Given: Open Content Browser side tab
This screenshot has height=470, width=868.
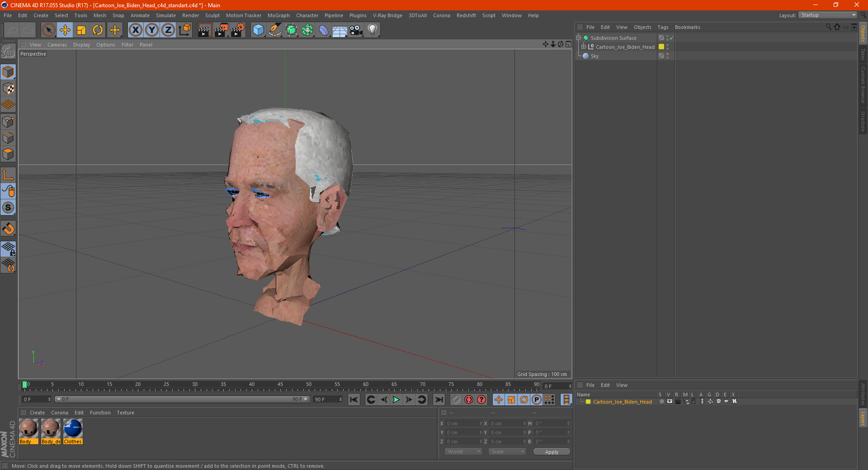Looking at the screenshot, I should click(863, 85).
